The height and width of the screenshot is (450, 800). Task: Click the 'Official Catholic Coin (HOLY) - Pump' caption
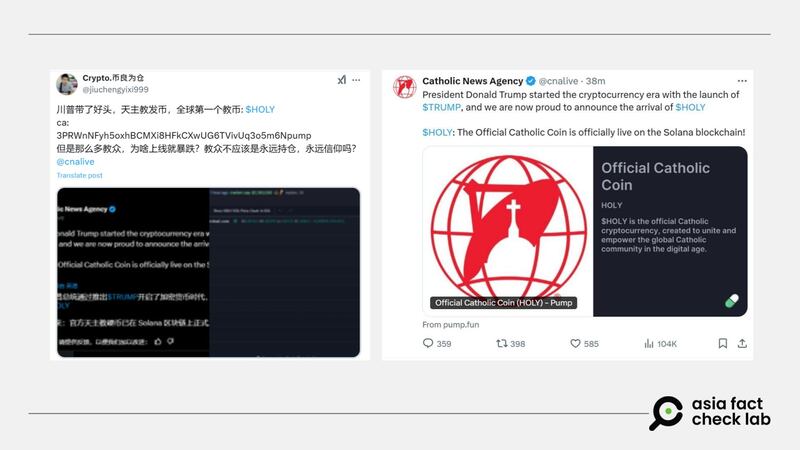[504, 303]
